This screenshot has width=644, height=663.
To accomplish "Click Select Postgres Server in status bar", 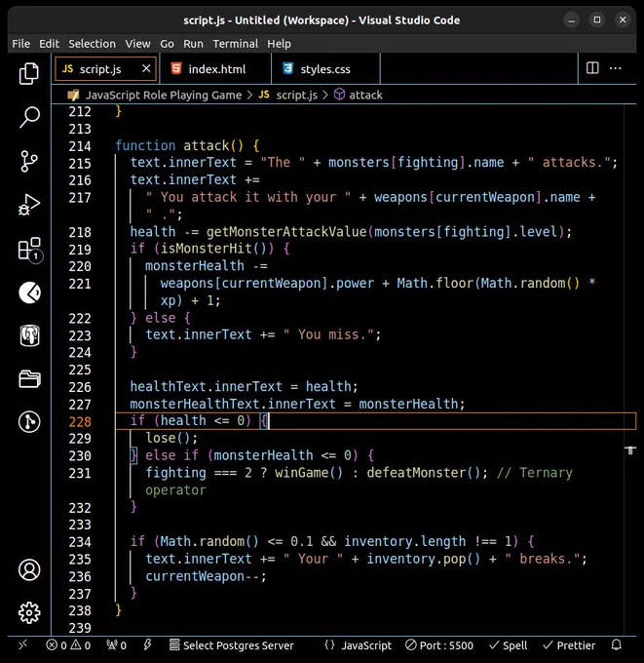I will pyautogui.click(x=231, y=645).
